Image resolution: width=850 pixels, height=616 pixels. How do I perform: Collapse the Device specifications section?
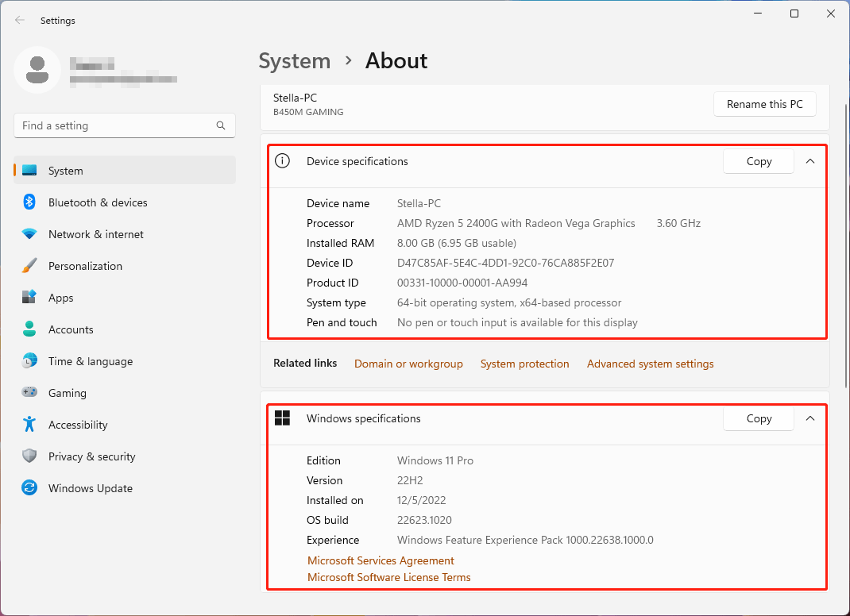(x=809, y=161)
